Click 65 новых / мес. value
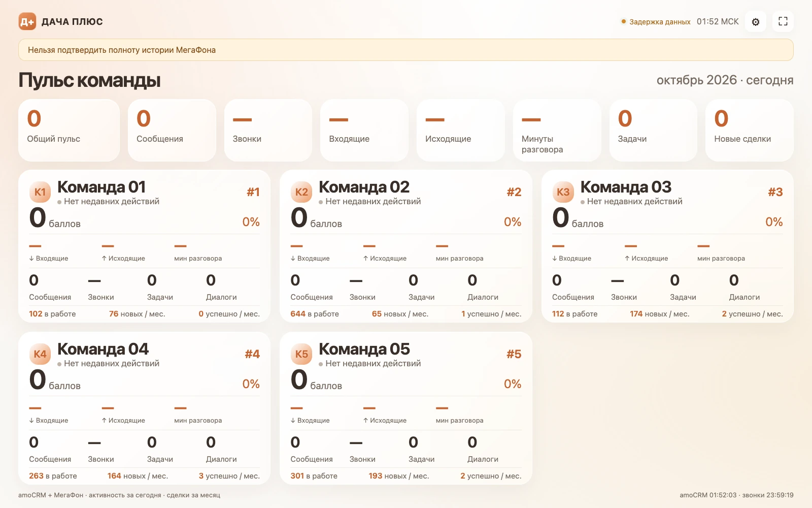812x508 pixels. coord(400,314)
